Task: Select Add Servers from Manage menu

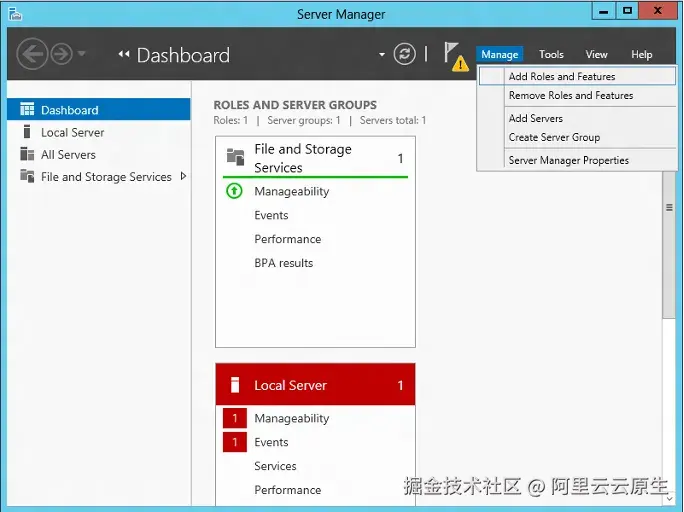Action: 577,118
